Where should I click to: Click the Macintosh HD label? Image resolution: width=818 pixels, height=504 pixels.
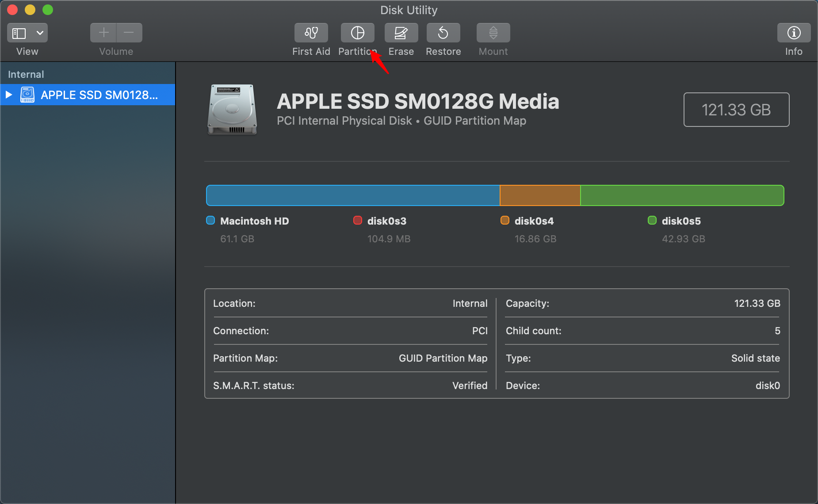pyautogui.click(x=255, y=221)
